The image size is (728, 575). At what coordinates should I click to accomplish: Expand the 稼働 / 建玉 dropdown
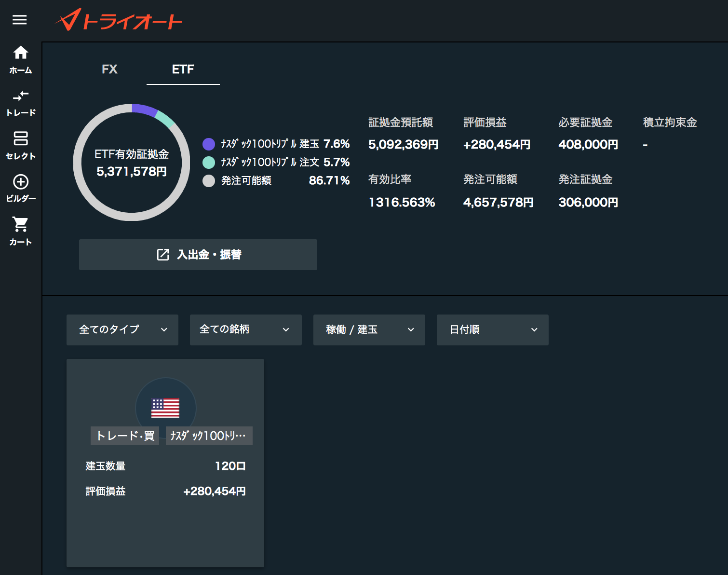coord(369,330)
